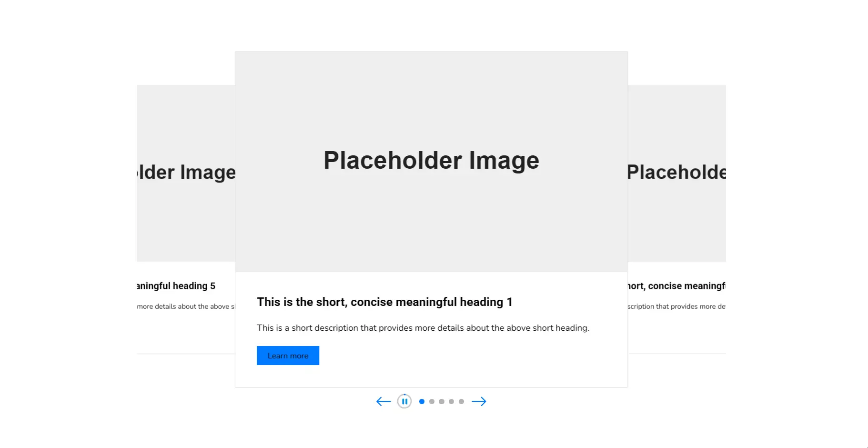Click the "meaningful heading 1" slide title

click(x=384, y=302)
